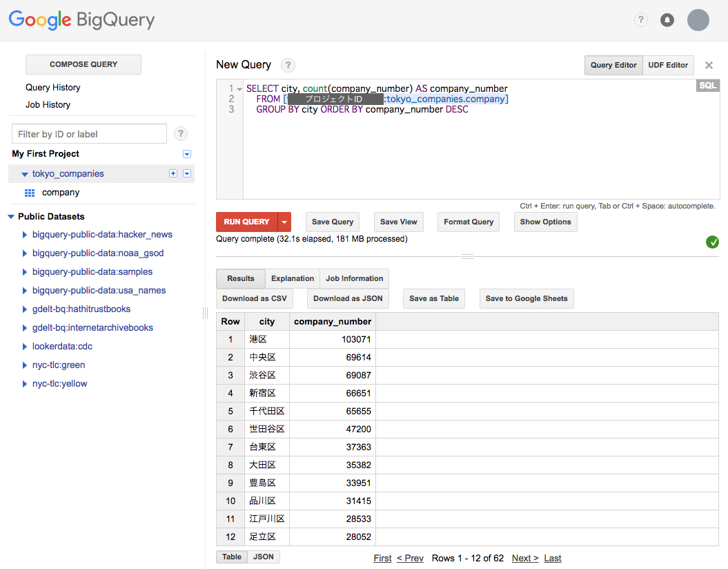Expand the nyc-tlc:green dataset
This screenshot has height=569, width=728.
point(25,365)
